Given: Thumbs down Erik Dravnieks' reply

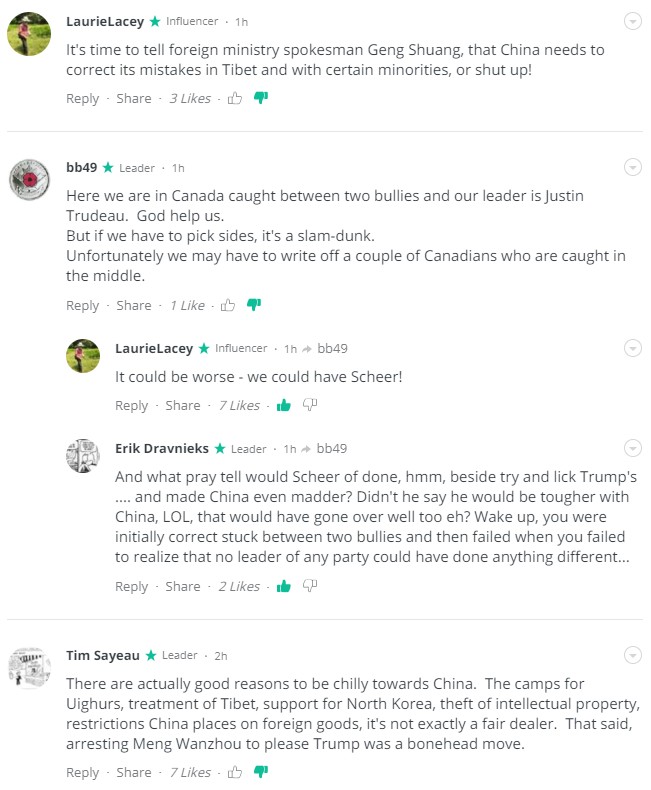Looking at the screenshot, I should 310,586.
